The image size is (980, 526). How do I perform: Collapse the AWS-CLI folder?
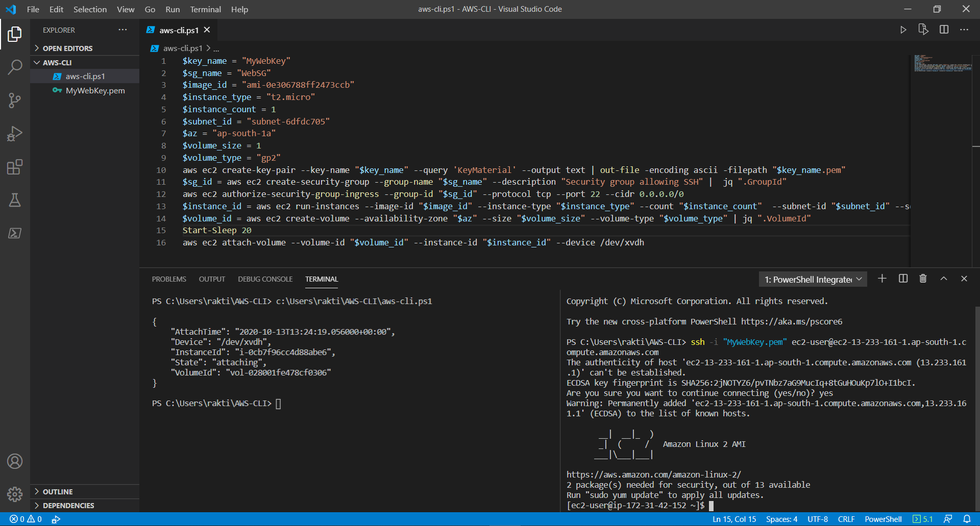coord(57,63)
